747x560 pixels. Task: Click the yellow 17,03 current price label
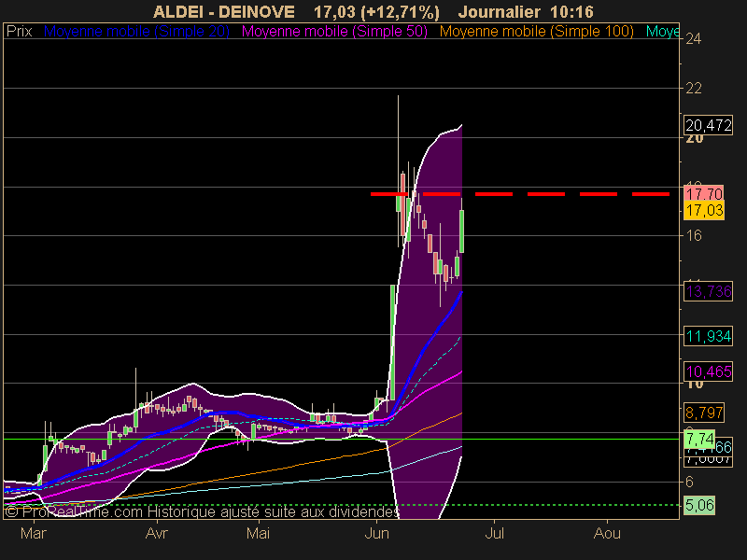click(x=704, y=211)
